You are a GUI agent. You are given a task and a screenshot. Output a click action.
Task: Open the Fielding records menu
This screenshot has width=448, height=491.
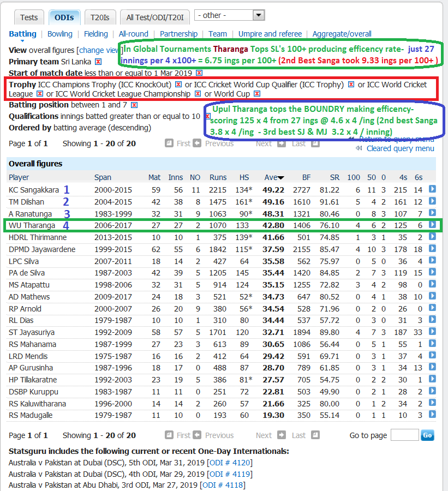96,34
